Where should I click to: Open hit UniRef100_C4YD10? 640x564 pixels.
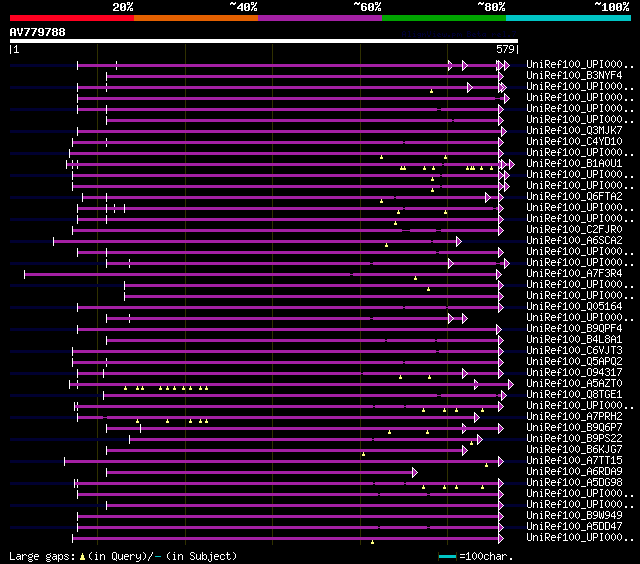coord(574,142)
